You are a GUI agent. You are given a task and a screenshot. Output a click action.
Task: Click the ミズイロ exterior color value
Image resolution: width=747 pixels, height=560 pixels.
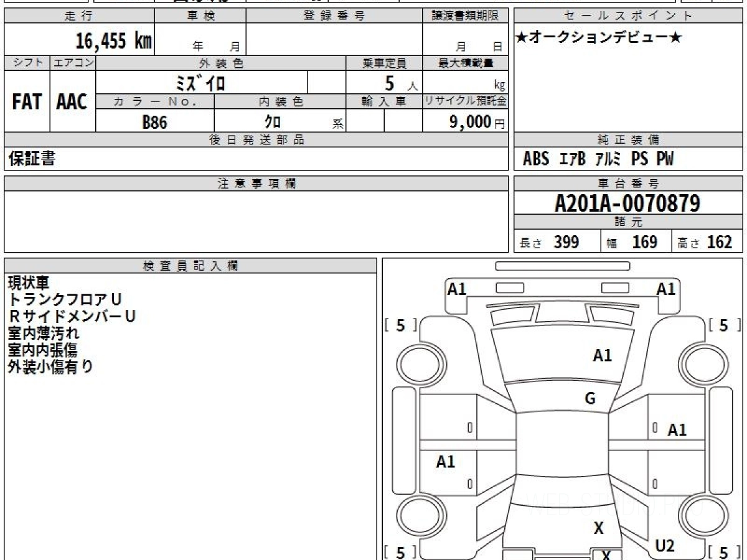201,83
